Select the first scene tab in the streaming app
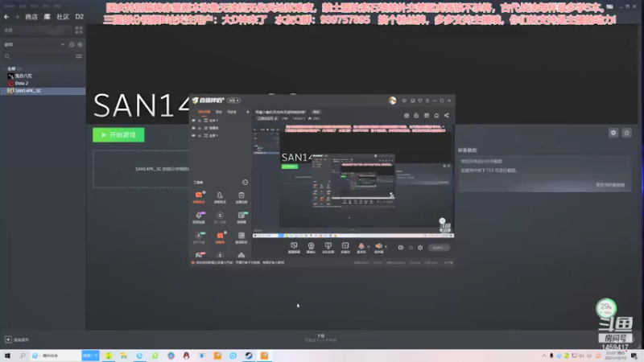The image size is (644, 362). 204,112
